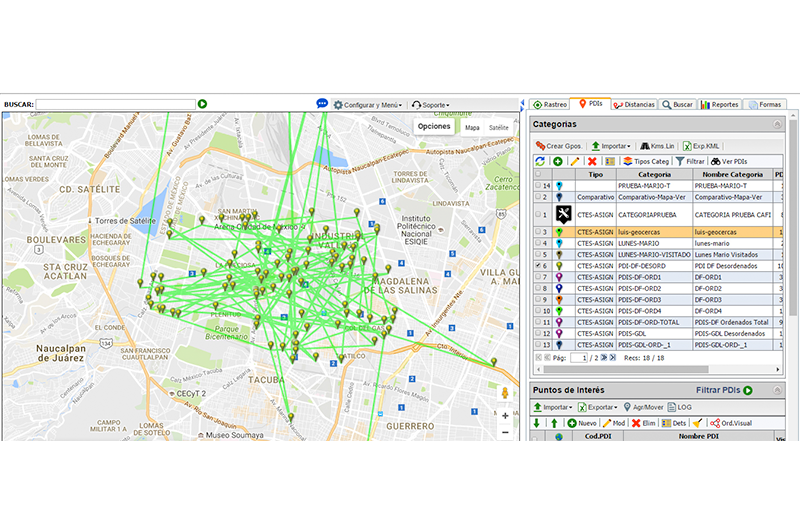Click the BUSCAR search input field
The width and height of the screenshot is (800, 532).
116,104
